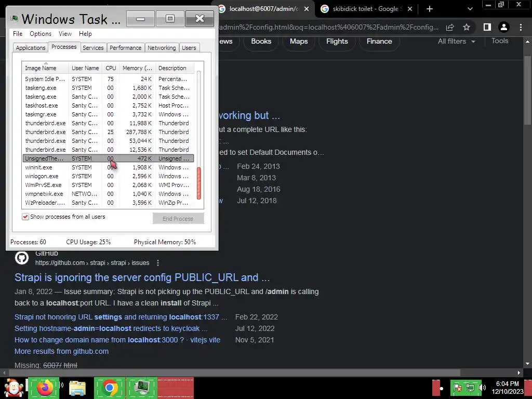
Task: Open 'Strapi is ignoring the server config' result
Action: 142,277
